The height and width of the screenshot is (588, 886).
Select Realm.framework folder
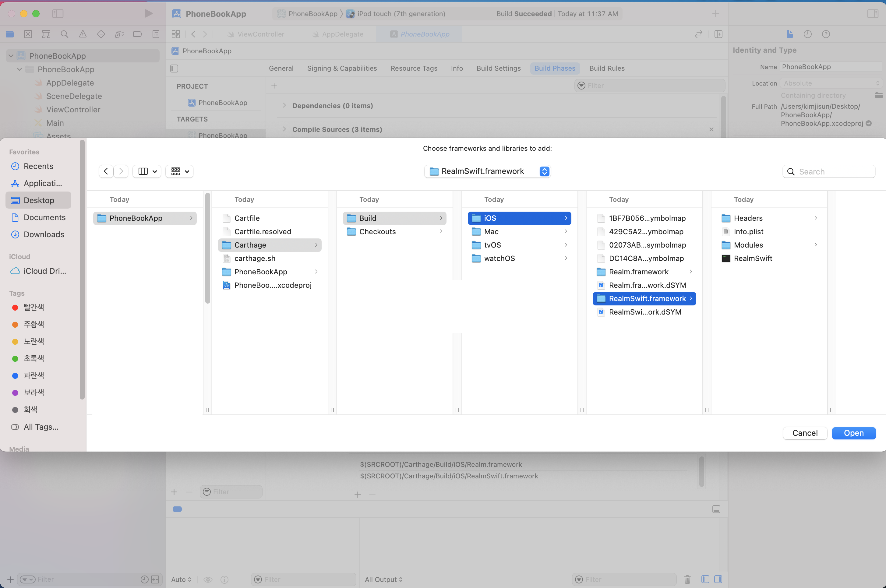(x=644, y=272)
